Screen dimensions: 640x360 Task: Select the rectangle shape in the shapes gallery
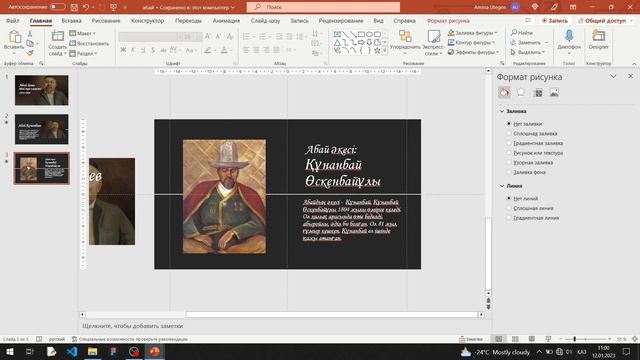(361, 34)
